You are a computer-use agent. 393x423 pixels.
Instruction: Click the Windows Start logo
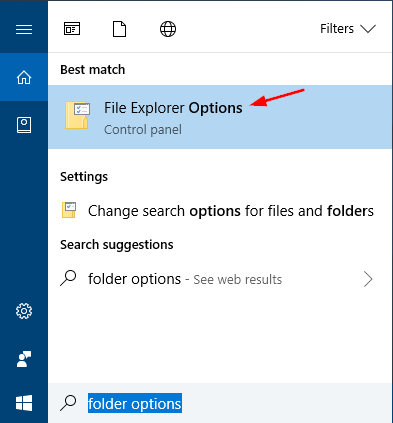coord(24,403)
